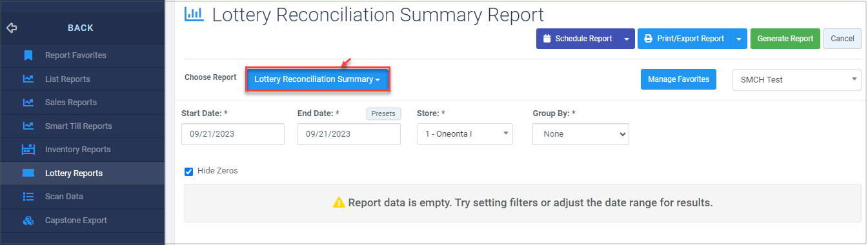Viewport: 868px width, 245px height.
Task: Click the Smart Till Reports chart icon
Action: 28,126
